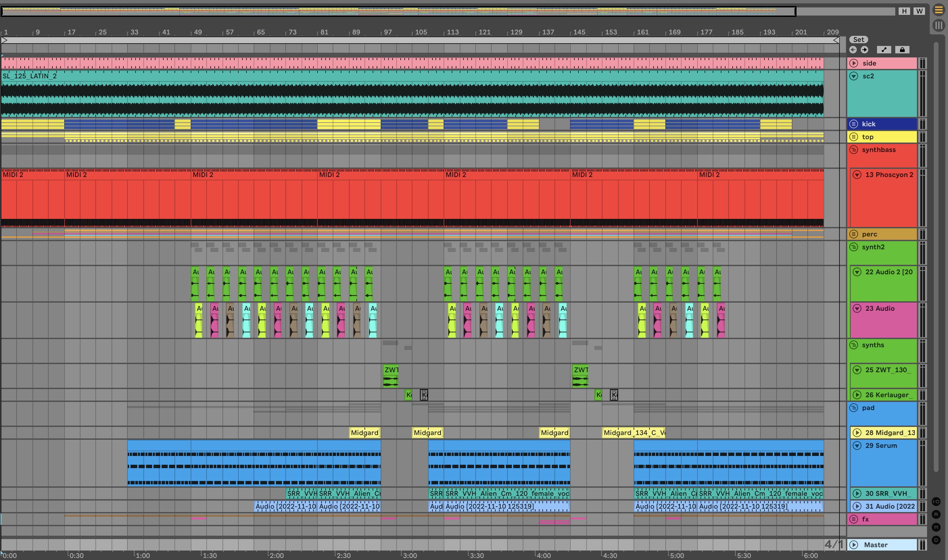Toggle the automation mode button
The height and width of the screenshot is (560, 948).
pos(884,50)
